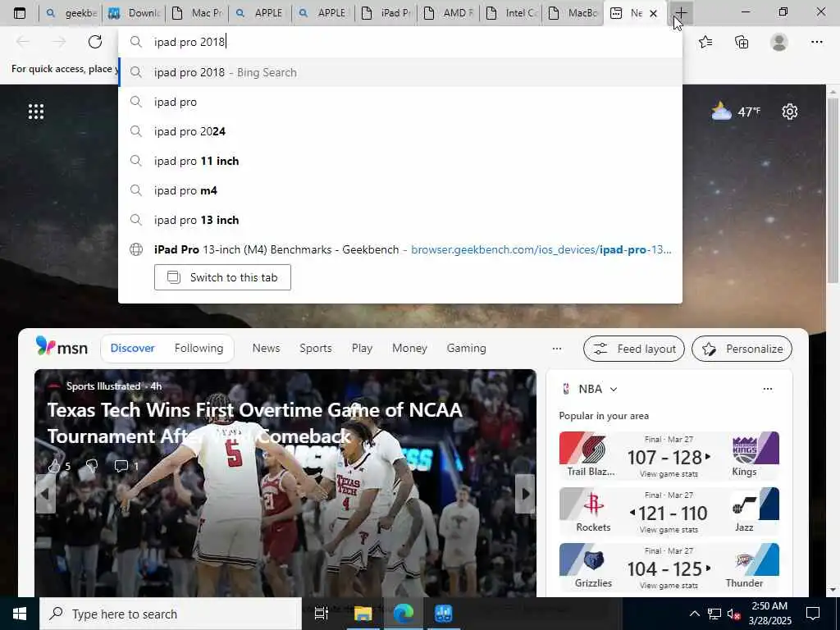The image size is (840, 630).
Task: Open Settings and more ellipsis menu
Action: 816,42
